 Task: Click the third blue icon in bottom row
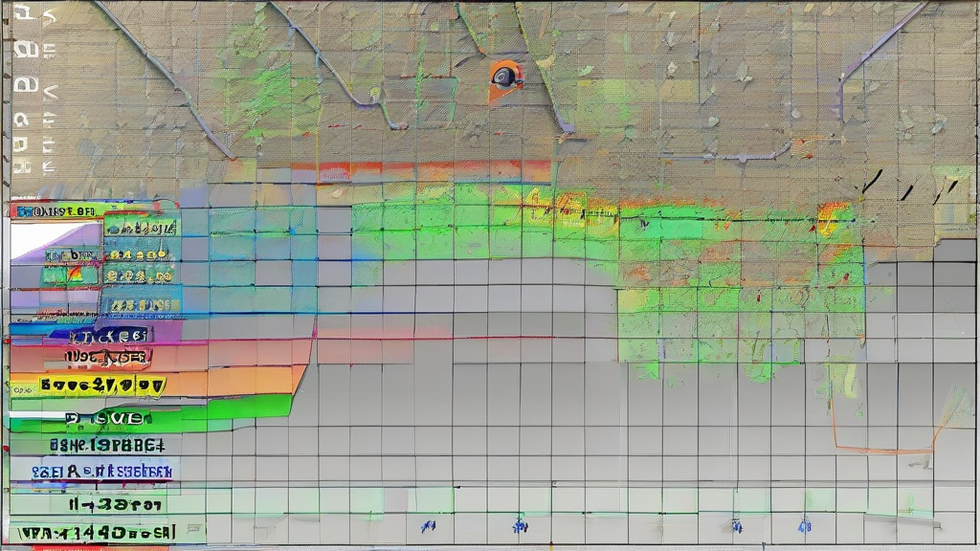click(x=736, y=525)
